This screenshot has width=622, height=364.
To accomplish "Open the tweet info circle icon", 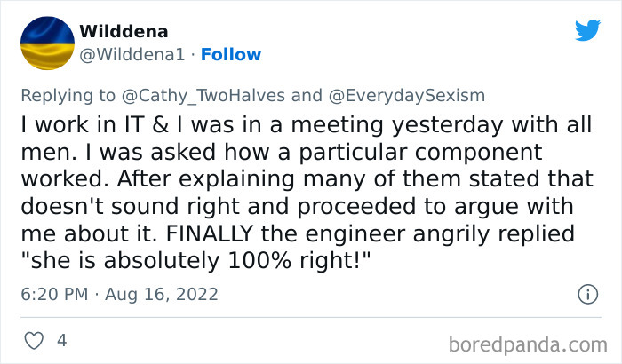I will point(587,294).
